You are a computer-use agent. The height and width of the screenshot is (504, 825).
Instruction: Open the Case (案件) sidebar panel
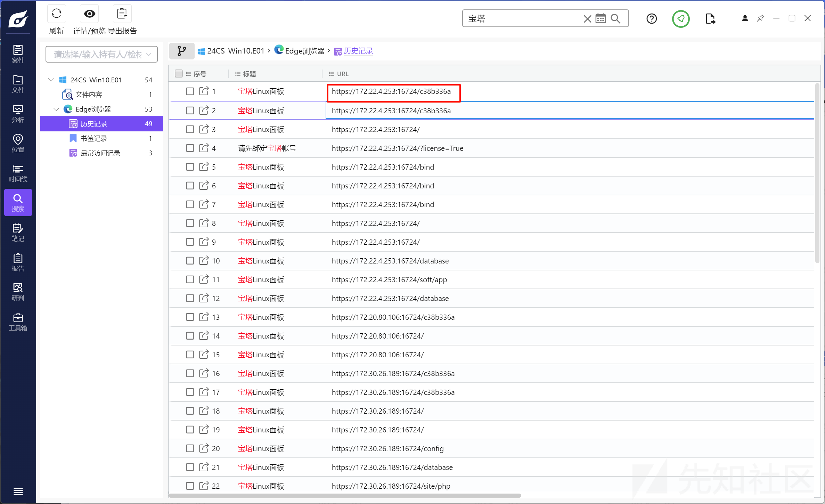tap(18, 54)
